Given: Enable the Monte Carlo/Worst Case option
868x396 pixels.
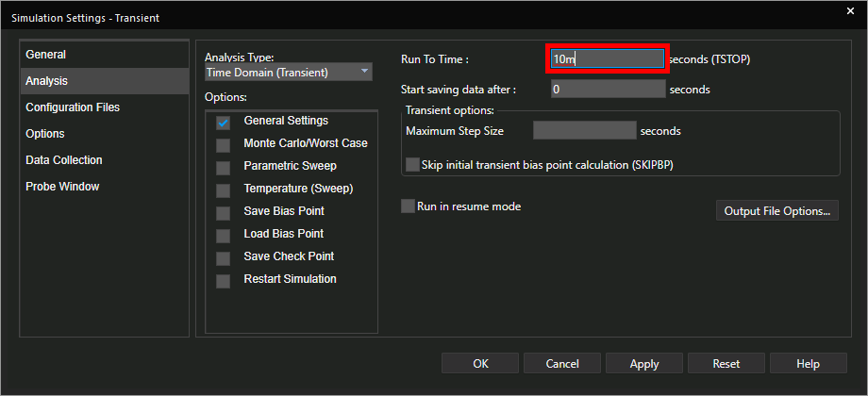Looking at the screenshot, I should pos(223,145).
